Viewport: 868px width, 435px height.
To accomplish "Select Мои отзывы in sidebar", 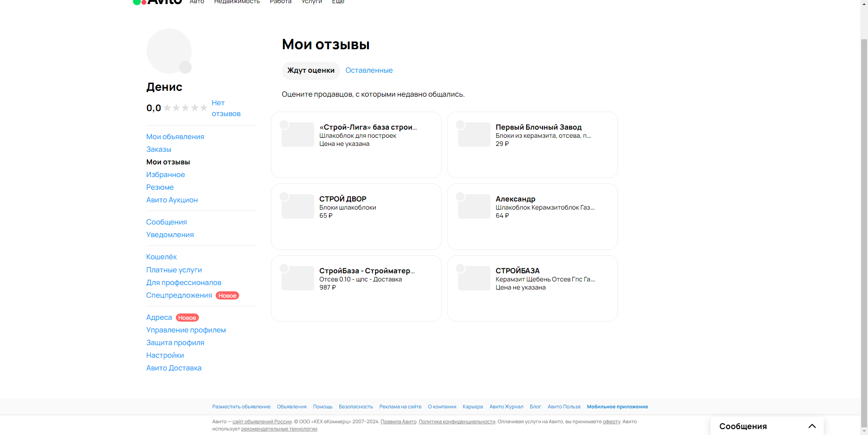I will click(168, 162).
